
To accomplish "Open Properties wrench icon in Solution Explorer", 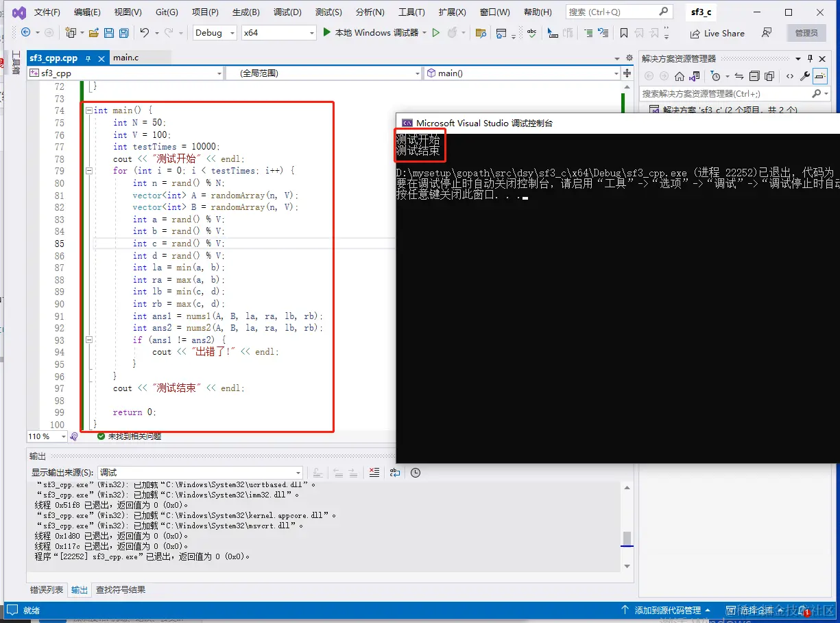I will click(x=805, y=76).
